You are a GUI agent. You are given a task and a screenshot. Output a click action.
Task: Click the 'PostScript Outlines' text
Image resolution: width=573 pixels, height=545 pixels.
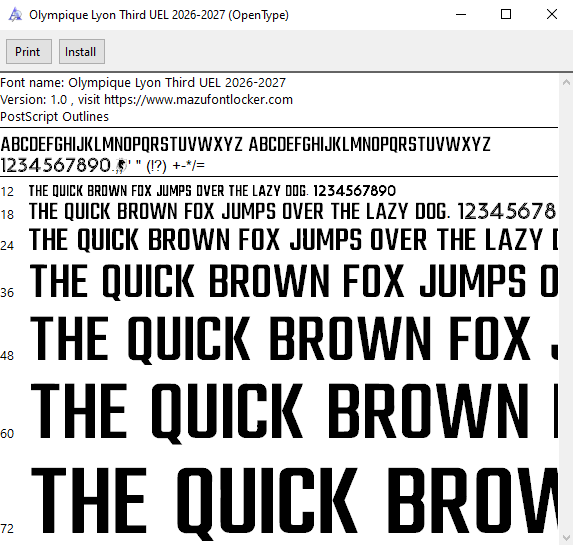click(x=54, y=117)
